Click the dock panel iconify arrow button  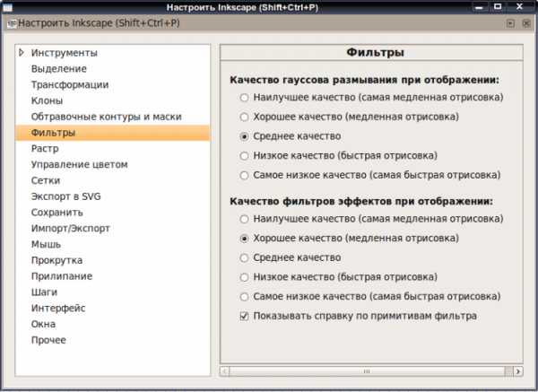510,23
